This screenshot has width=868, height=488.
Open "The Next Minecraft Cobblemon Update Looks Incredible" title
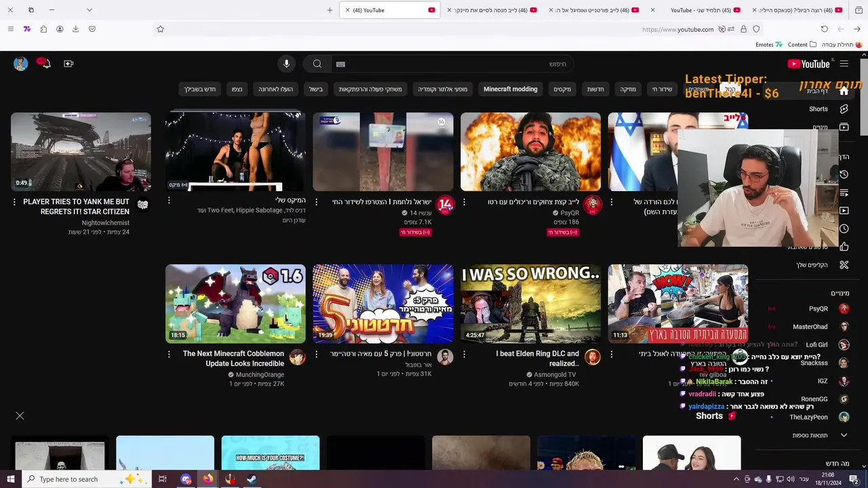tap(233, 359)
